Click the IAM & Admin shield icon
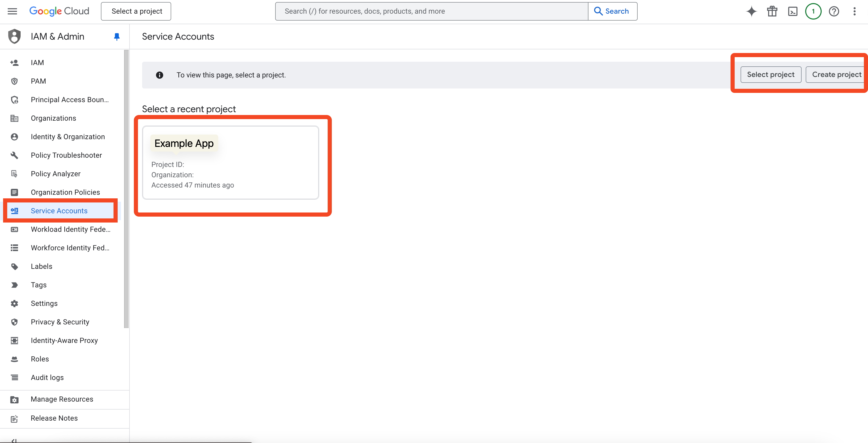The width and height of the screenshot is (868, 443). pyautogui.click(x=14, y=36)
